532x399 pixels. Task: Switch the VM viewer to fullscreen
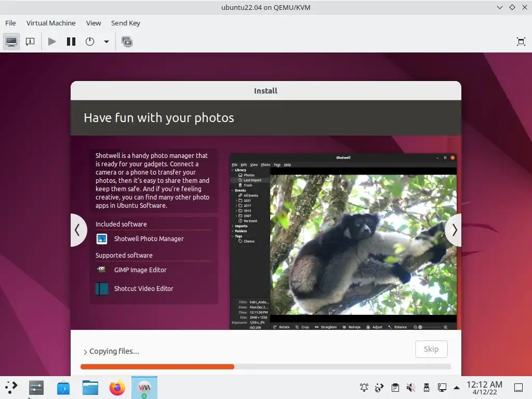coord(521,42)
